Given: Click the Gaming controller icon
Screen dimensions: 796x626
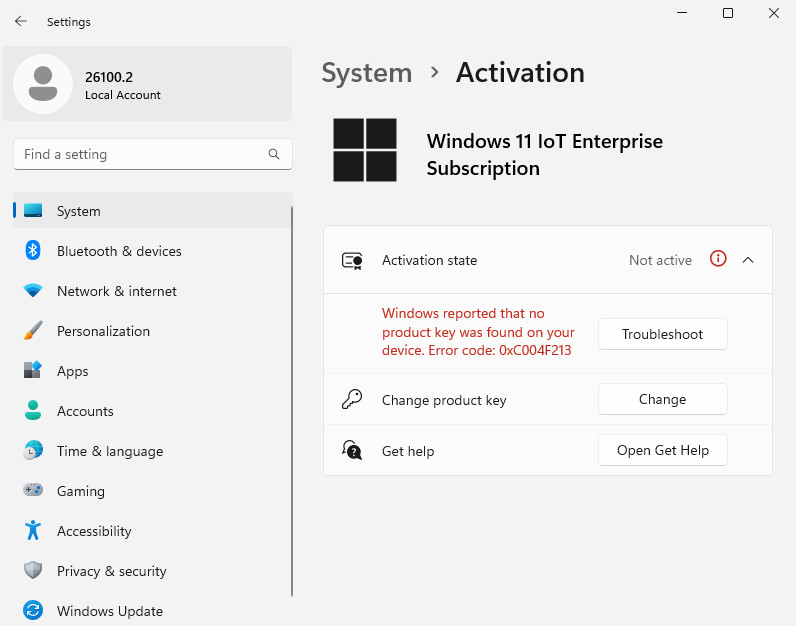Looking at the screenshot, I should (33, 490).
